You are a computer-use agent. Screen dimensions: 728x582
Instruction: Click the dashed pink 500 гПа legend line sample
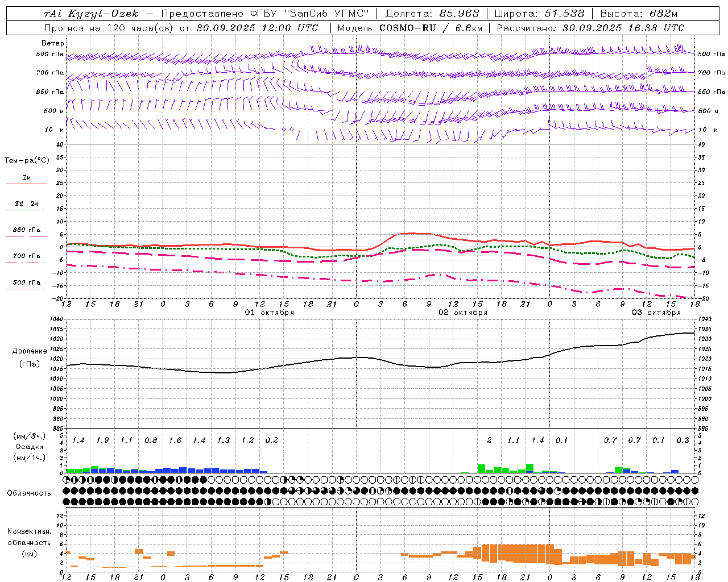26,289
